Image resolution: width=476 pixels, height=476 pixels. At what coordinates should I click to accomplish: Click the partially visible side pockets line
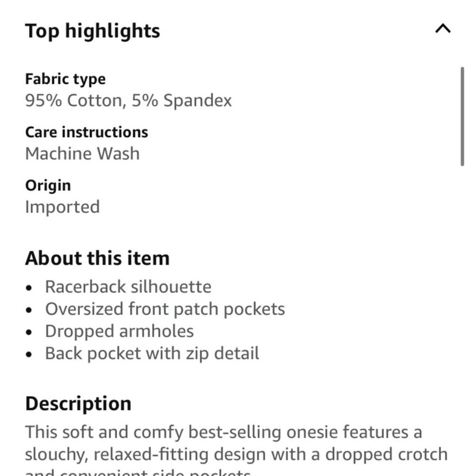[x=138, y=472]
